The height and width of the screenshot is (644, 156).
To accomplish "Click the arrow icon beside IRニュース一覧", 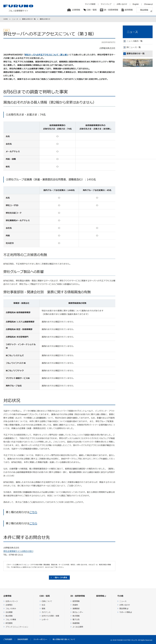I will click(125, 47).
